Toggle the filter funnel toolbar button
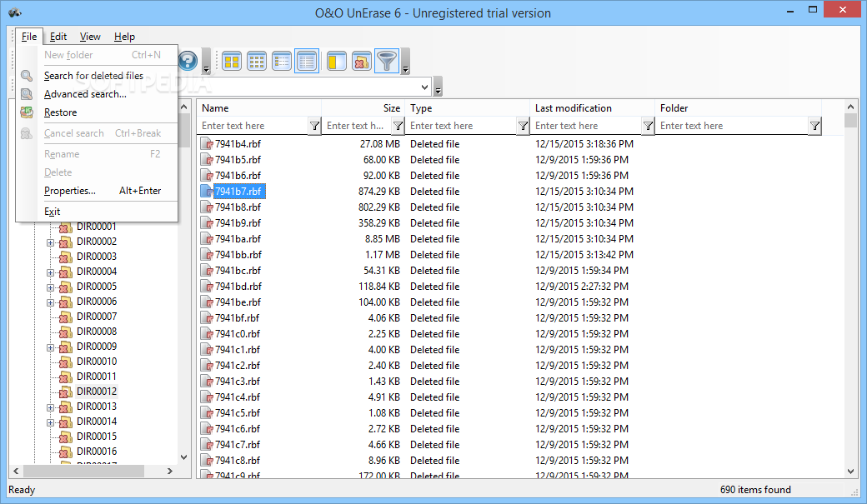Viewport: 867px width, 504px height. pos(387,62)
